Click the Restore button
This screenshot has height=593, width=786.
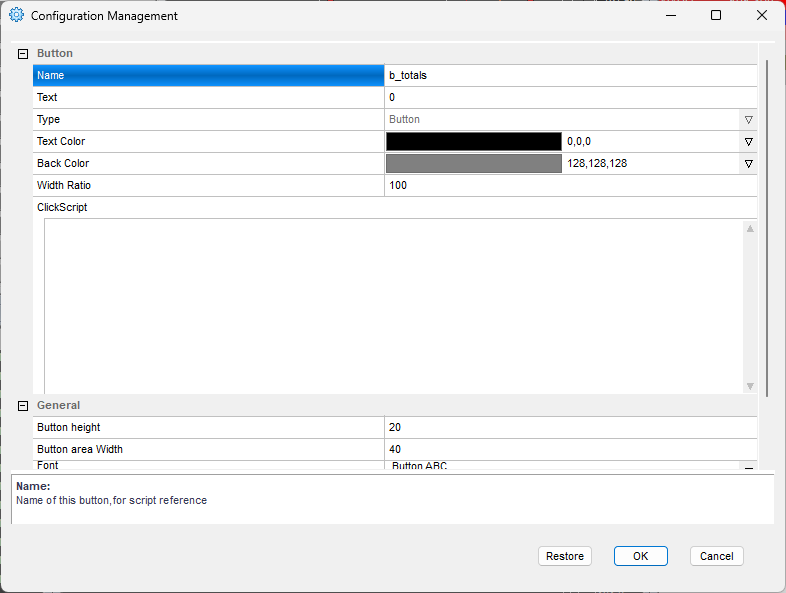coord(565,556)
